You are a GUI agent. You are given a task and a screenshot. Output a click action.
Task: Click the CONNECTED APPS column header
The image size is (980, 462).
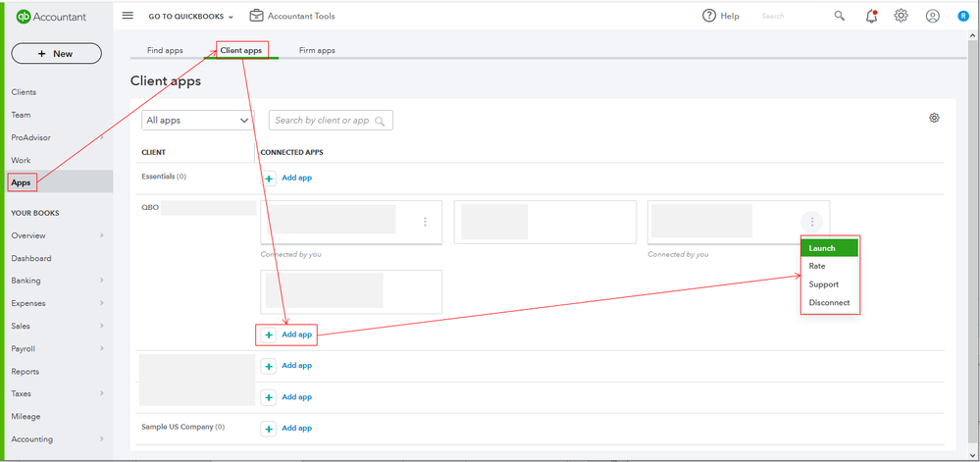[292, 153]
